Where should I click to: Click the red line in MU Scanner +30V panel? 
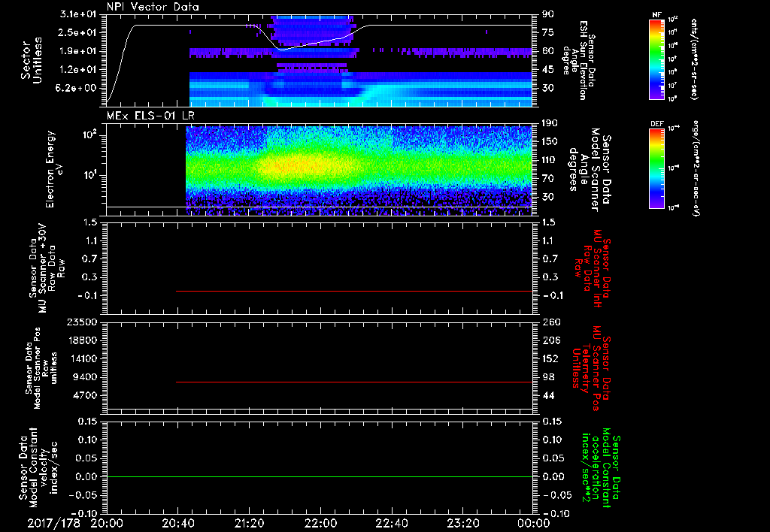point(354,291)
